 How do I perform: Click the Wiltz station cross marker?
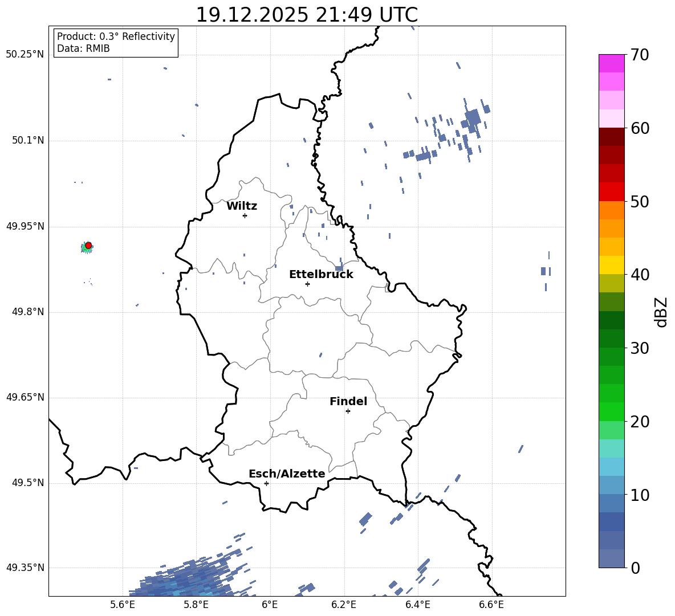[x=245, y=215]
